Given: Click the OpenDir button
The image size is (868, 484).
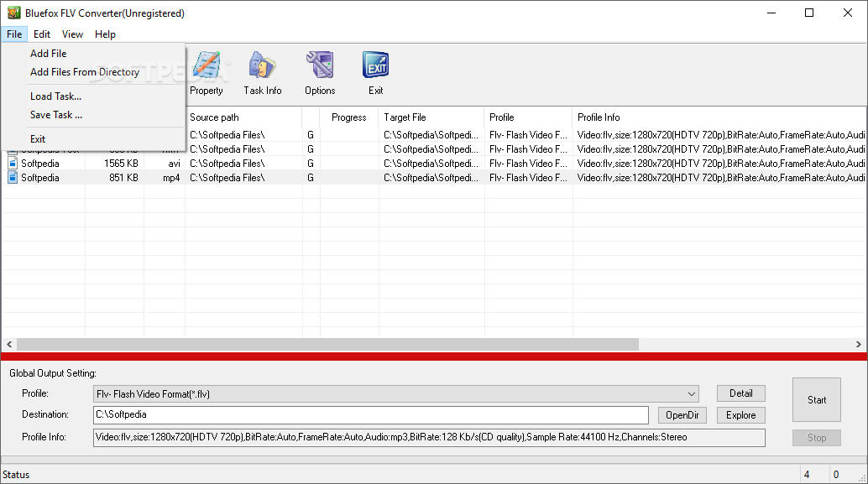Looking at the screenshot, I should click(682, 415).
